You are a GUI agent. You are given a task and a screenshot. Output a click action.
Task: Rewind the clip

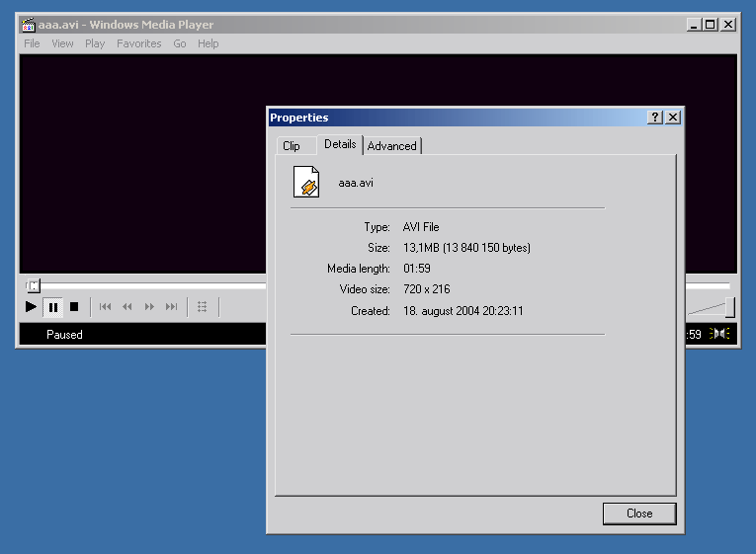[x=127, y=307]
